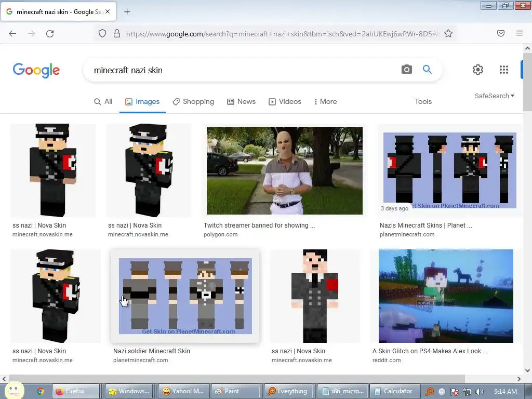The image size is (532, 399).
Task: Open the Pocket save icon
Action: [501, 33]
